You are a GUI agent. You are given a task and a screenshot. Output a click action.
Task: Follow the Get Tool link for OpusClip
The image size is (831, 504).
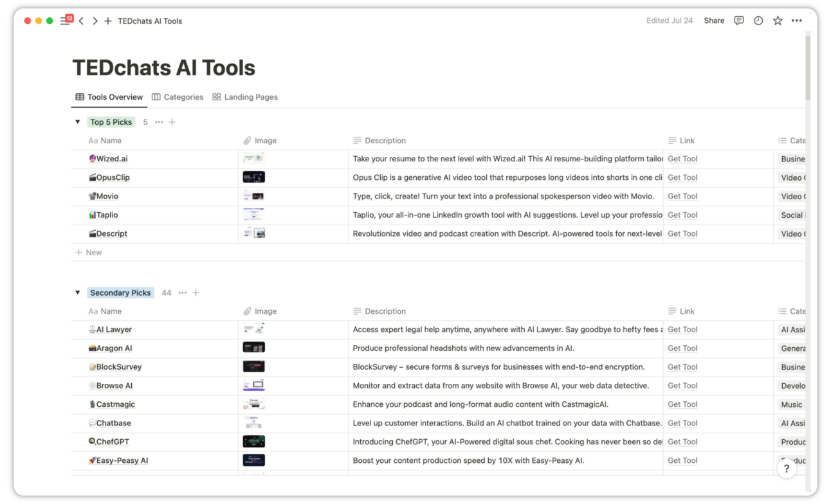[x=682, y=177]
